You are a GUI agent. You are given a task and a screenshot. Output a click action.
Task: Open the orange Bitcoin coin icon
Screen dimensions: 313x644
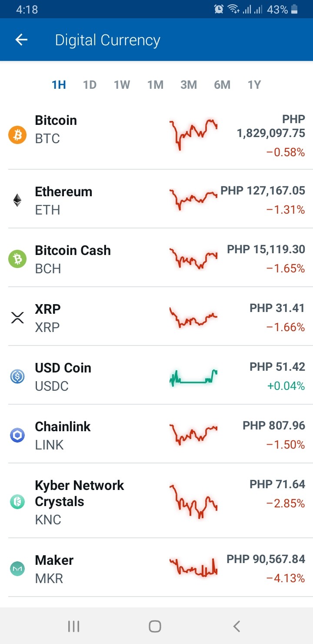[17, 135]
